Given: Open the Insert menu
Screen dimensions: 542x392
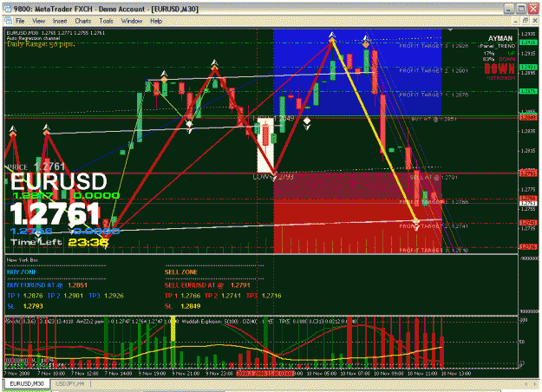Looking at the screenshot, I should click(x=60, y=21).
